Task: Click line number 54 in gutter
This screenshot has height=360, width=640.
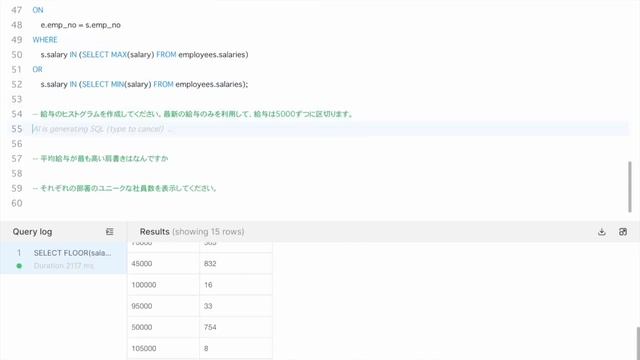Action: 17,114
